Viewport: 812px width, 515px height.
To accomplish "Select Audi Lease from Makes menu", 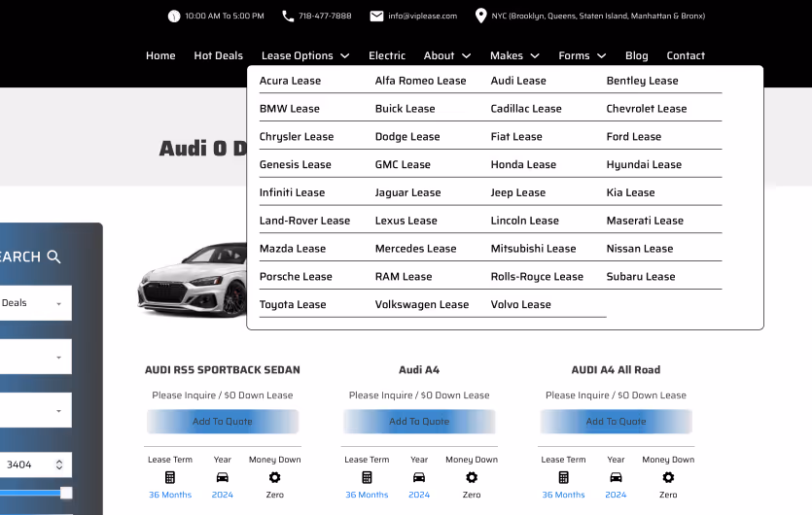I will point(518,81).
